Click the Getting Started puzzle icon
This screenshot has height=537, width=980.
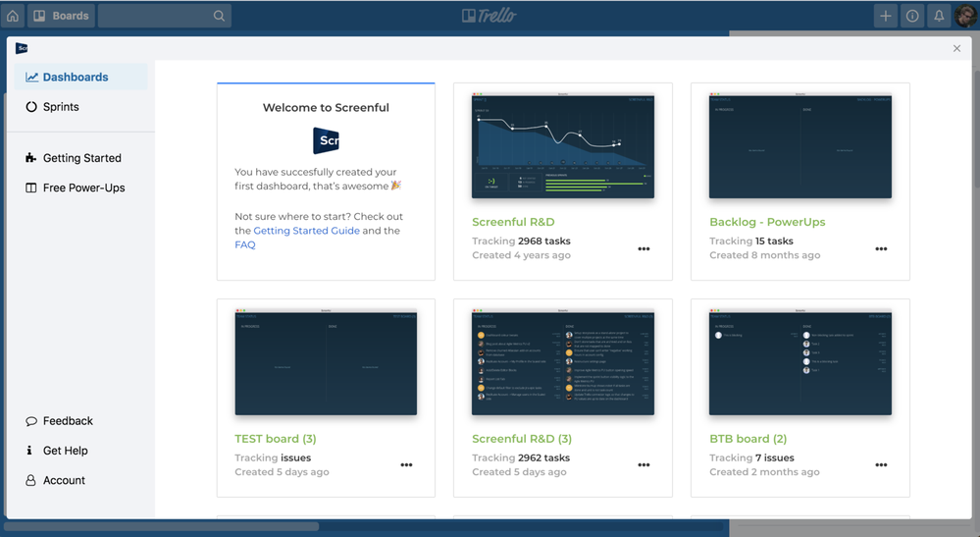pos(30,157)
